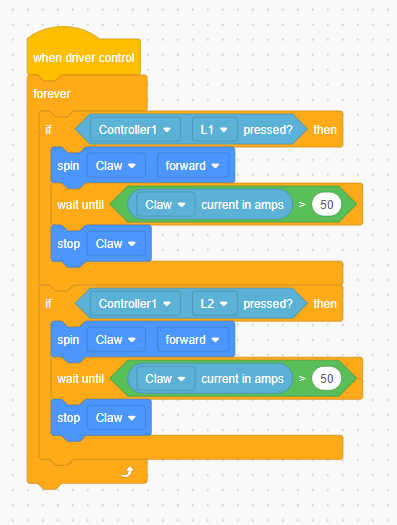Open forward dropdown in second spin block
397x525 pixels.
pos(193,340)
